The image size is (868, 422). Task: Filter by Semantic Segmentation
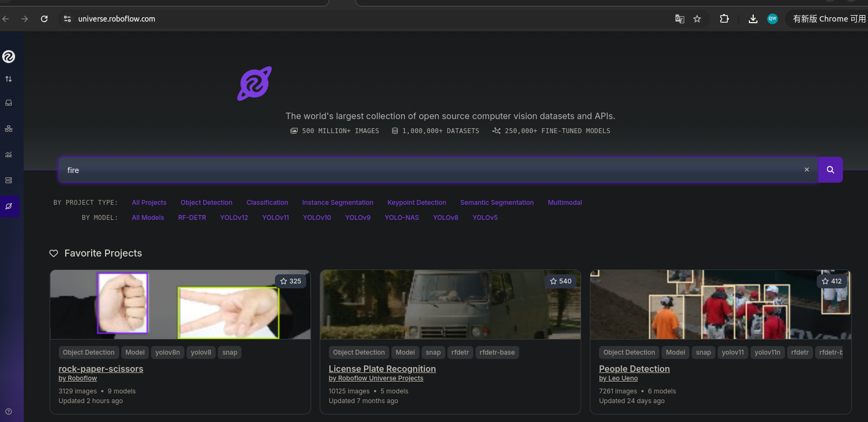pos(497,203)
